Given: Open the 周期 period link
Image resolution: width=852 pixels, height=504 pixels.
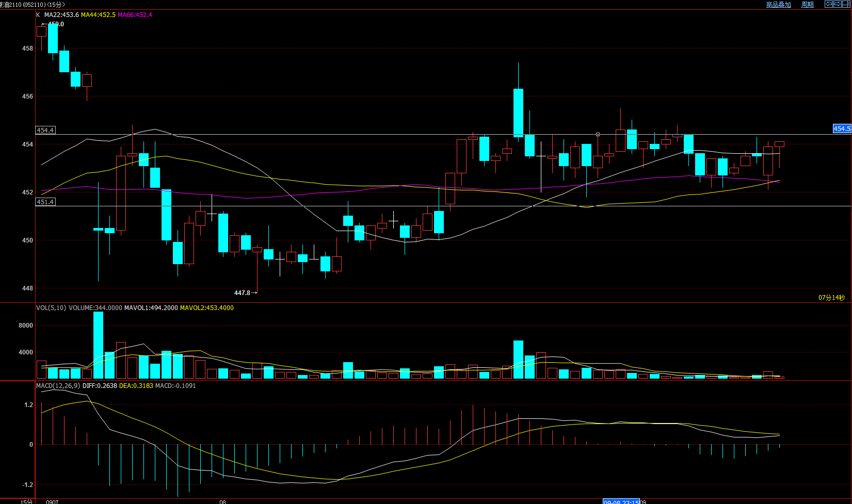Looking at the screenshot, I should pyautogui.click(x=808, y=5).
